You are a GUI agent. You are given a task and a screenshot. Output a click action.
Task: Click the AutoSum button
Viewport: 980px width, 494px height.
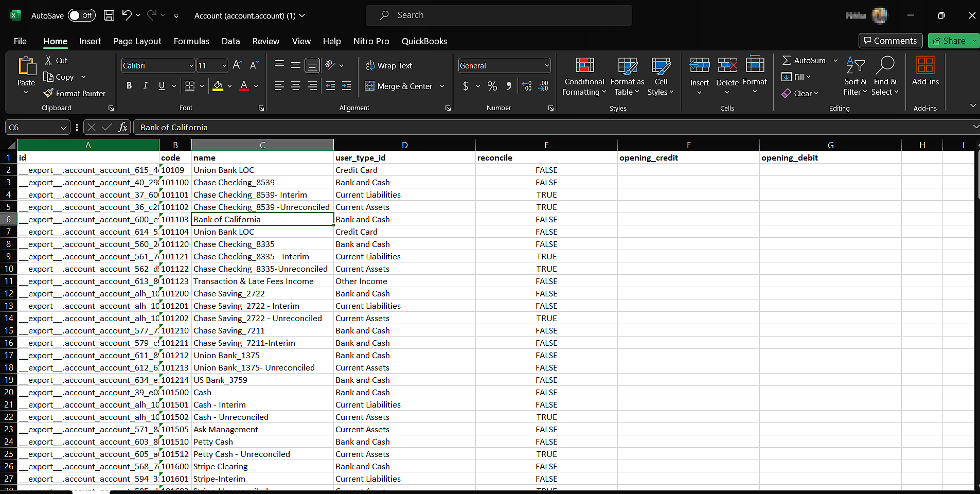tap(804, 60)
